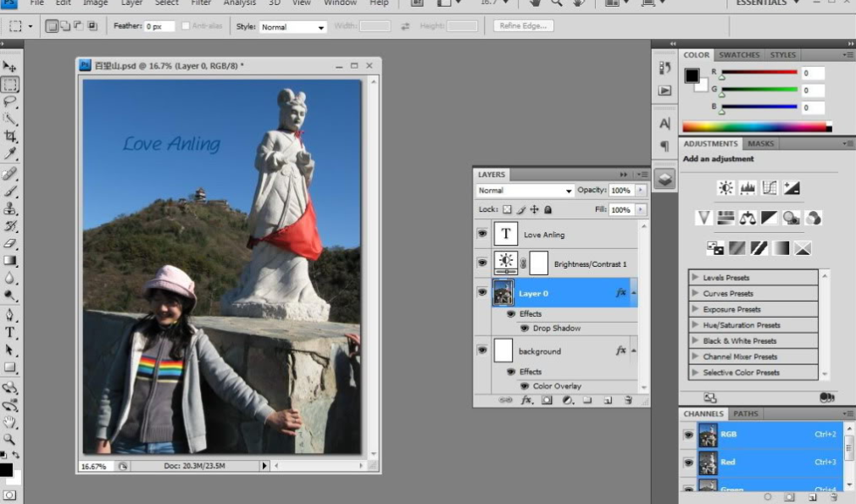The width and height of the screenshot is (856, 504).
Task: Select the Brush tool
Action: pos(10,191)
